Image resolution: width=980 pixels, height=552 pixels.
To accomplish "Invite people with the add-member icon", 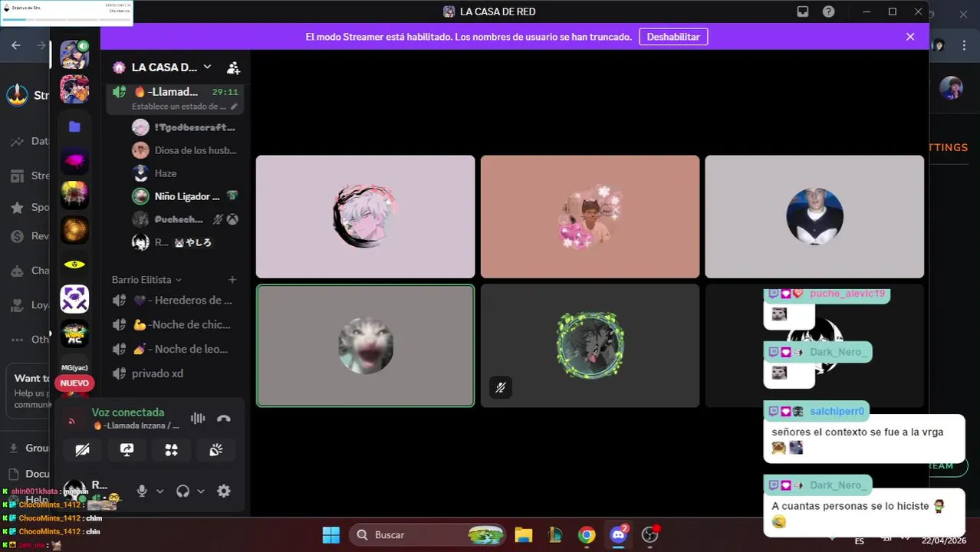I will point(233,67).
